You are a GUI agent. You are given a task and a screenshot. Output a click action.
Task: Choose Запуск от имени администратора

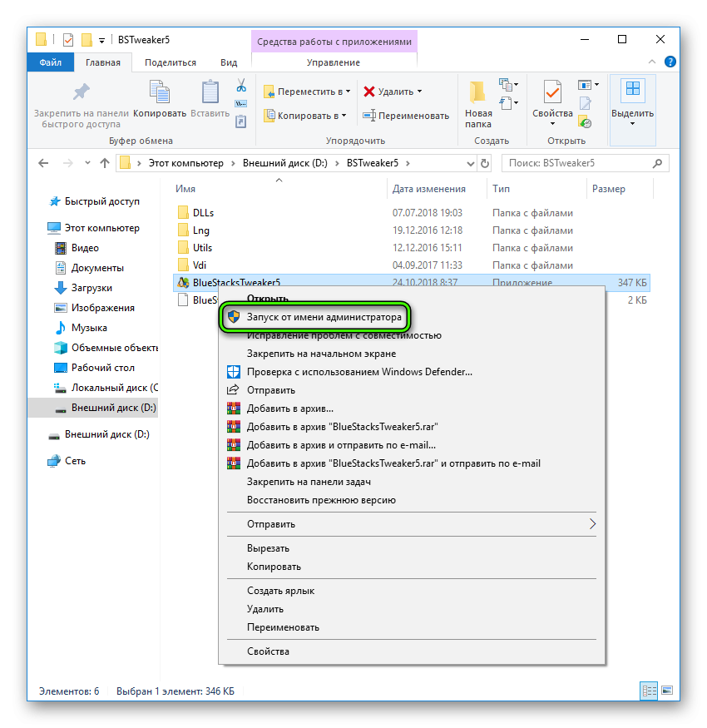click(315, 317)
